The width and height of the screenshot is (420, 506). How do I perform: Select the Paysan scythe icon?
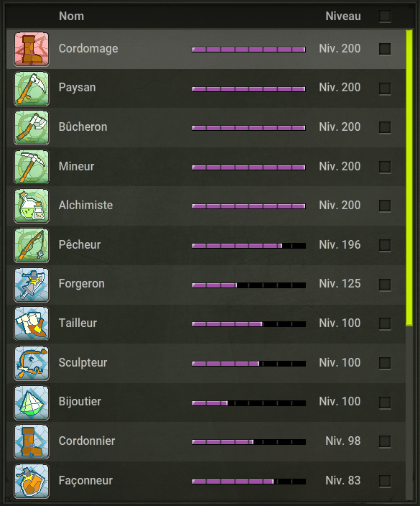32,88
